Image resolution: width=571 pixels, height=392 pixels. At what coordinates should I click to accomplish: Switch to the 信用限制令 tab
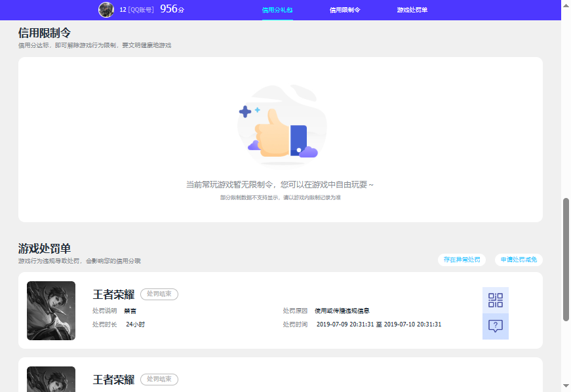coord(344,10)
